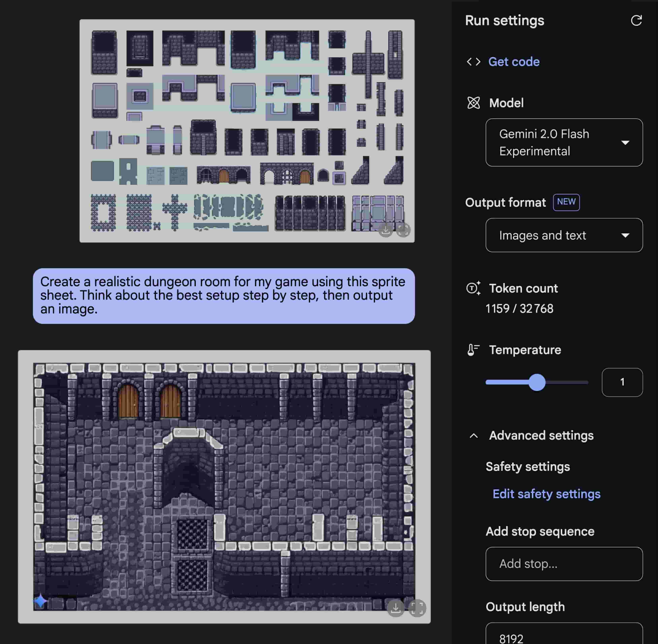658x644 pixels.
Task: Expand the generated dungeon image to fullscreen
Action: (417, 608)
